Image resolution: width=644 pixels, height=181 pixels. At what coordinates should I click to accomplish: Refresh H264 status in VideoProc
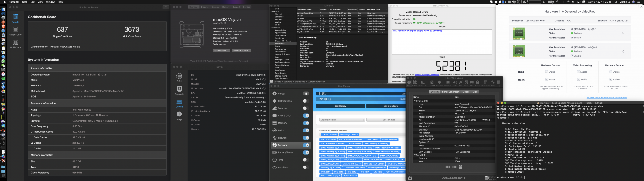[x=623, y=33]
